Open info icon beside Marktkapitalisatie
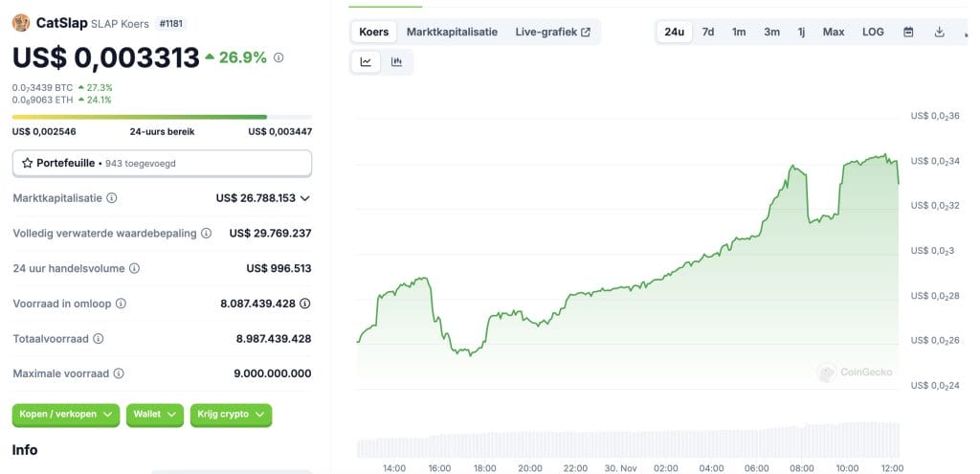This screenshot has width=980, height=474. coord(111,198)
